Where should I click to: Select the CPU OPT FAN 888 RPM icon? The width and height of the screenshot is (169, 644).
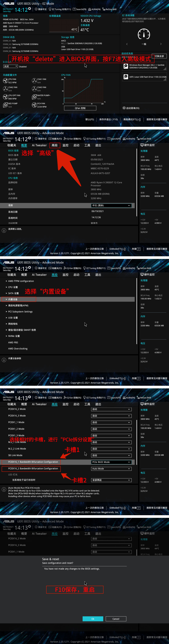point(5,97)
